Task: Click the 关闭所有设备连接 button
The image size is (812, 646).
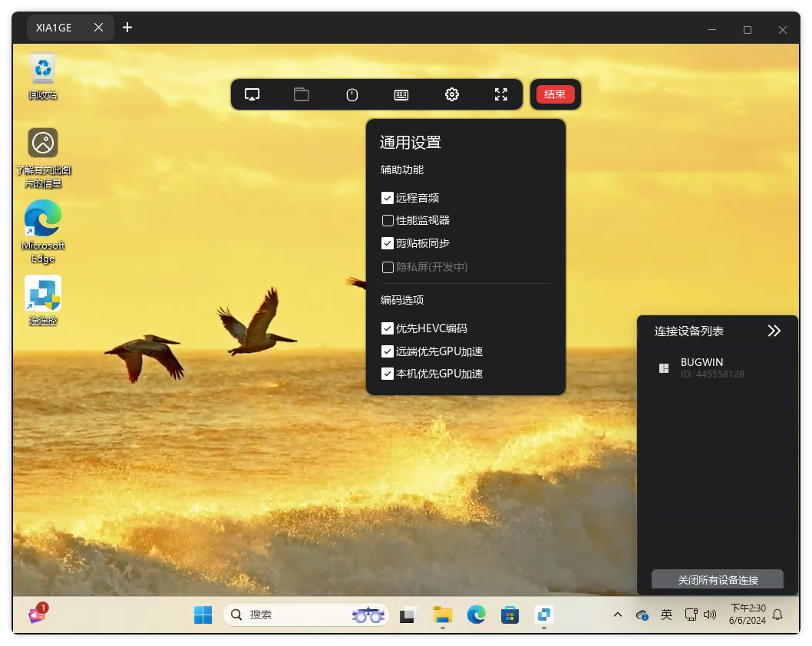Action: [x=718, y=579]
